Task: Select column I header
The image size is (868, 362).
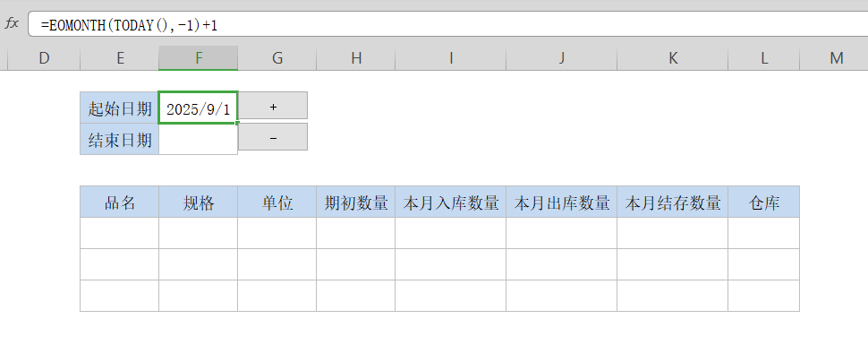Action: pos(451,58)
